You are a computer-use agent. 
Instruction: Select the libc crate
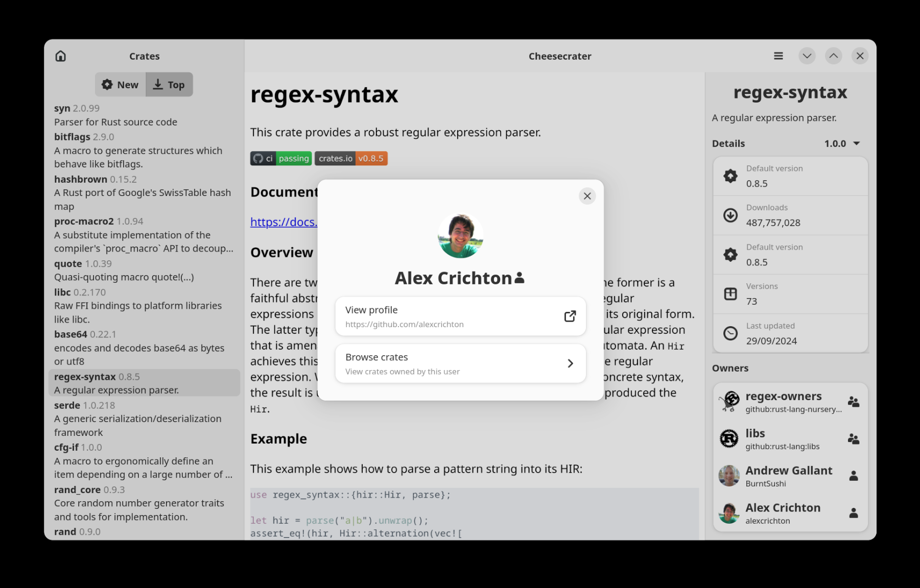pos(144,305)
